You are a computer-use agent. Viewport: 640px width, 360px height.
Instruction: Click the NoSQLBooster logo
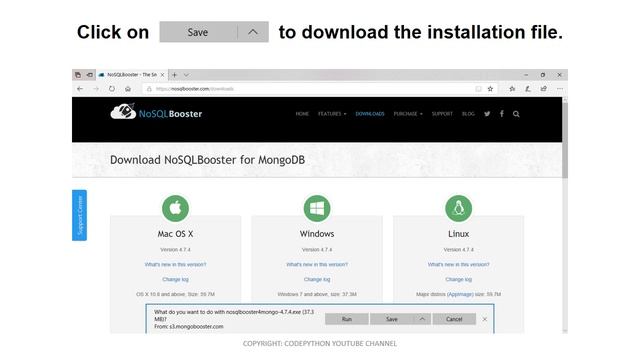[x=156, y=112]
